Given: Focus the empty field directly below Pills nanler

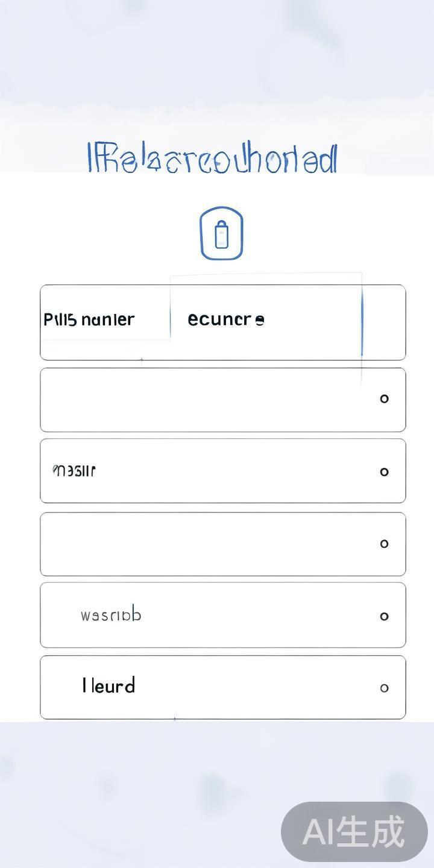Looking at the screenshot, I should (x=205, y=400).
